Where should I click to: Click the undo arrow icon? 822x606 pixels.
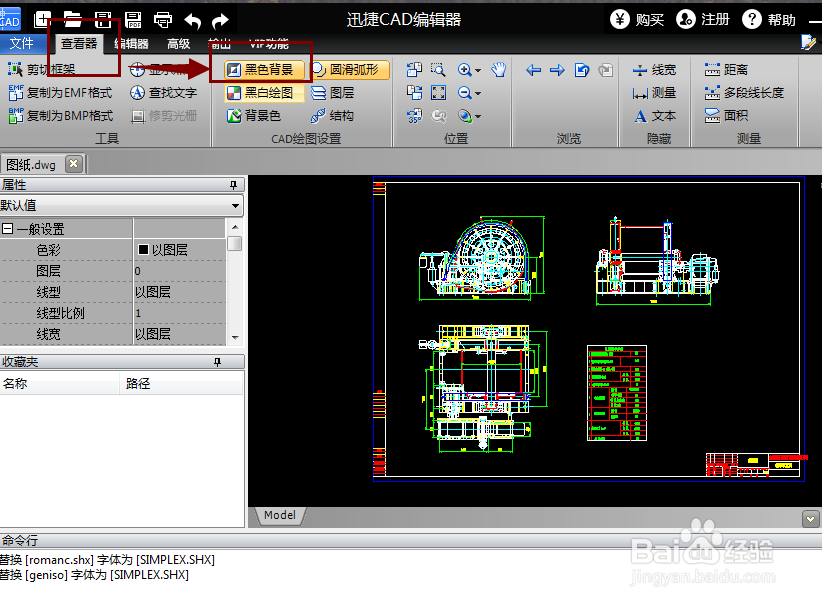[193, 21]
